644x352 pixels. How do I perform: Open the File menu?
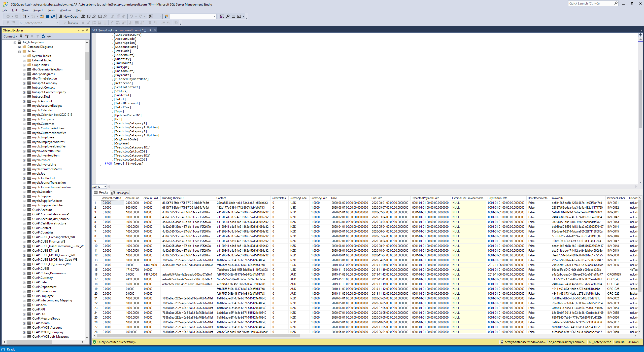(x=5, y=10)
